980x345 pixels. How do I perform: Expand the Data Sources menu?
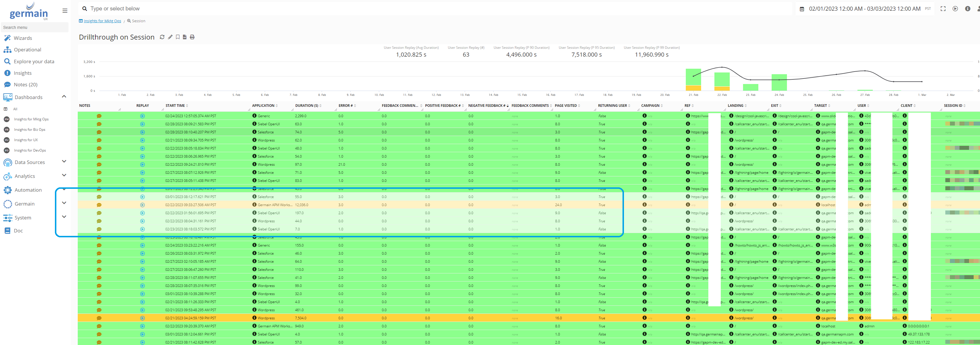[64, 161]
